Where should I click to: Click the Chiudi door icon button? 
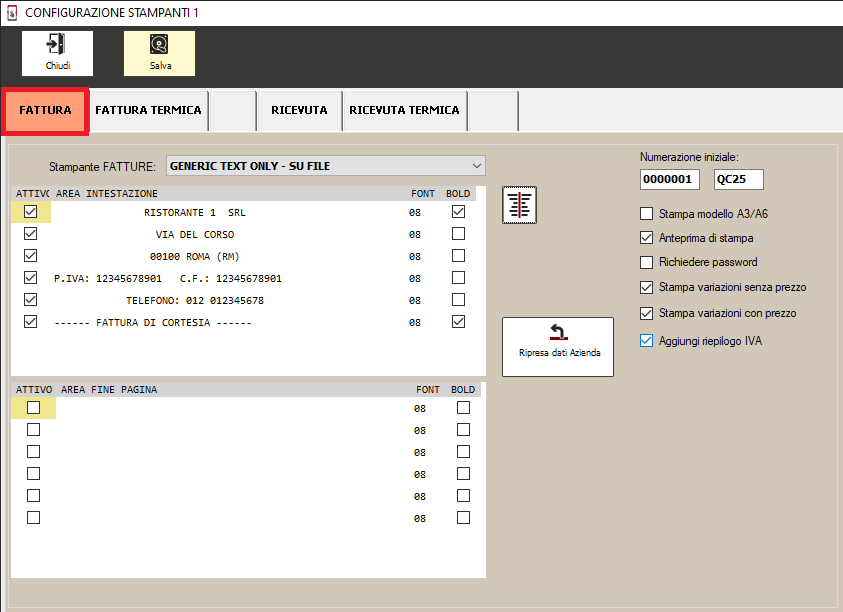(x=58, y=53)
